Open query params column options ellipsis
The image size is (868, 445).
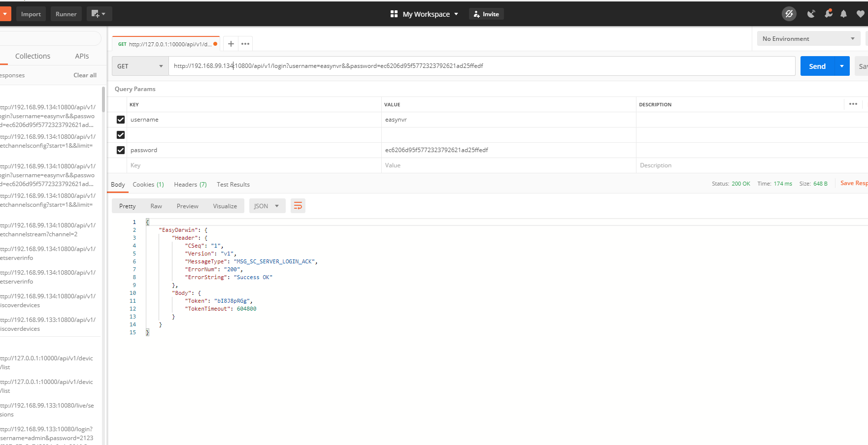coord(853,104)
